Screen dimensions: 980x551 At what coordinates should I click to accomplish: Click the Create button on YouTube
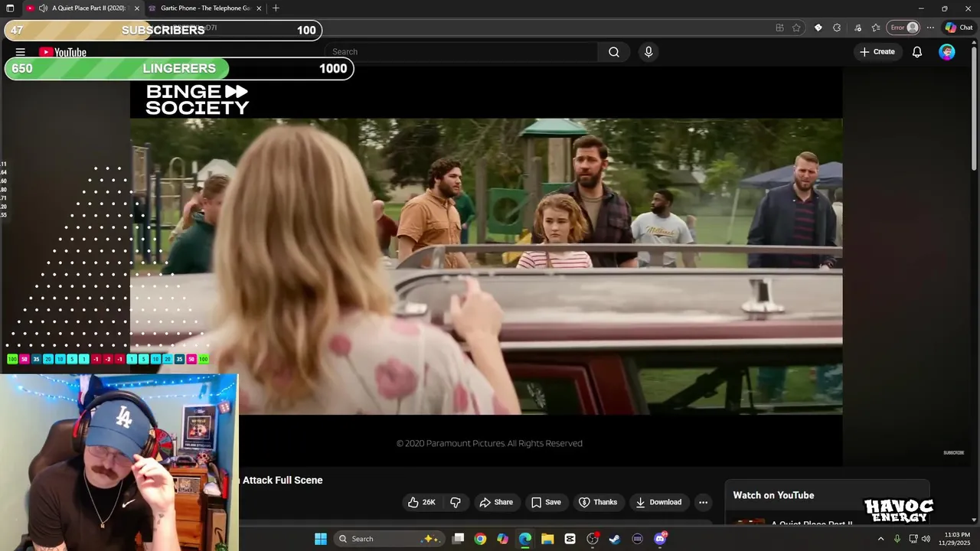coord(877,52)
